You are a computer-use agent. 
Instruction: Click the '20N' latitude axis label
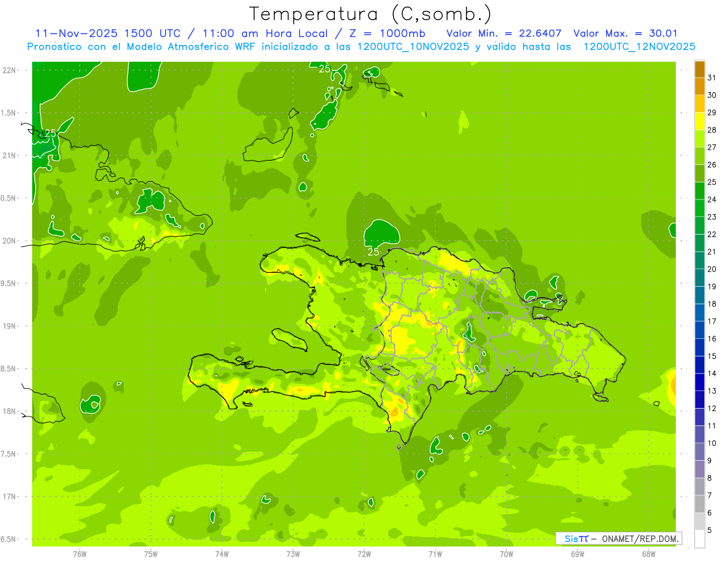point(8,241)
